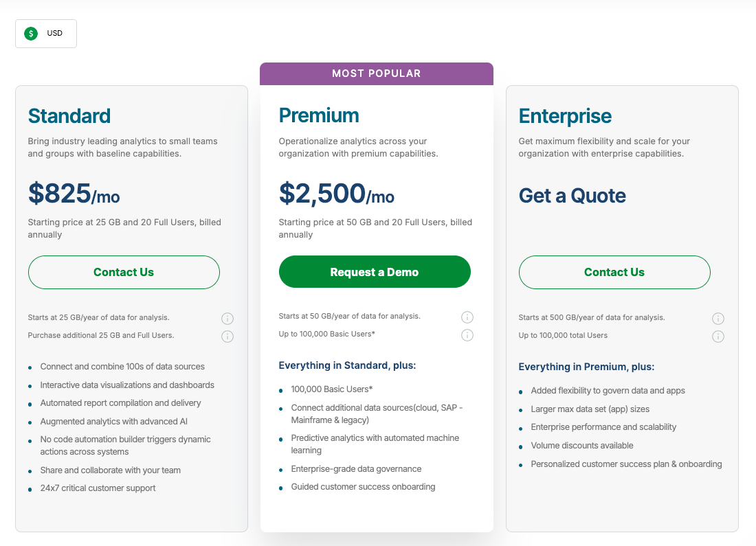
Task: Open info tooltip for Premium's 100,000 Basic Users
Action: (467, 335)
